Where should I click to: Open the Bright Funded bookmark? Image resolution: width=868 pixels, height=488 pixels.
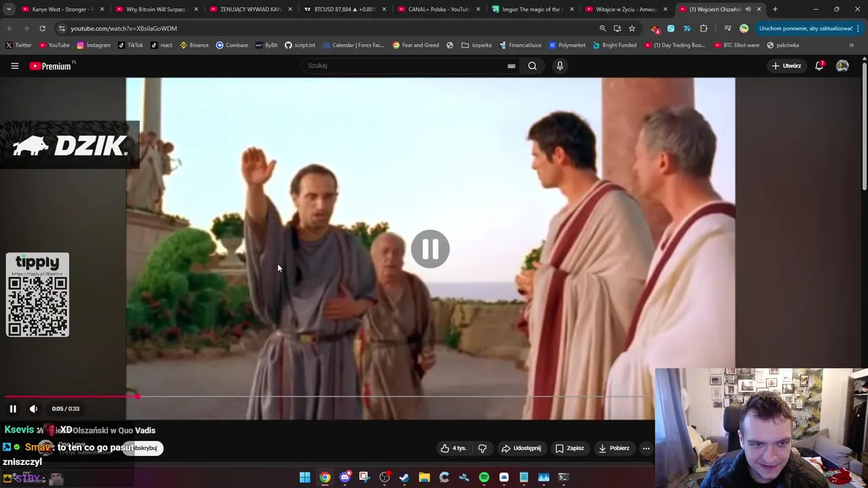(x=614, y=45)
